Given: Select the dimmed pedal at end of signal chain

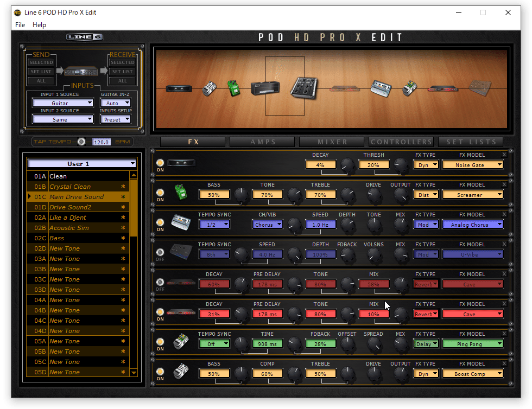Looking at the screenshot, I should pyautogui.click(x=480, y=88).
